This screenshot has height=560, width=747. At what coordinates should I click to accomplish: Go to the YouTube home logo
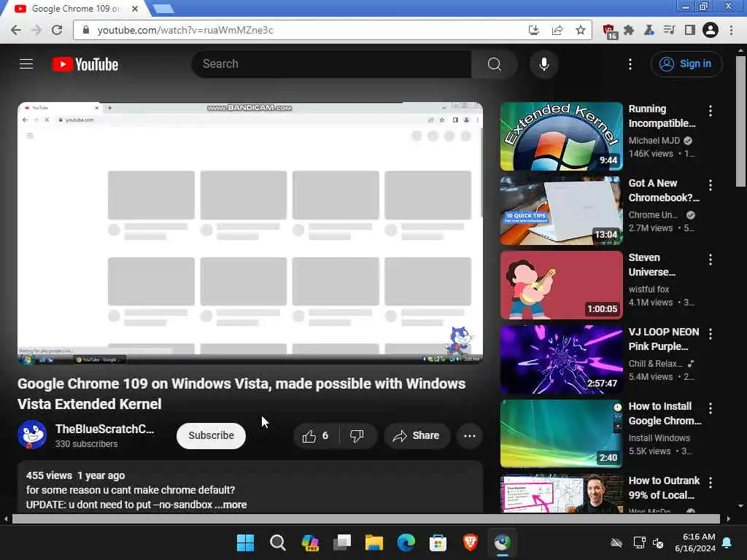[85, 64]
